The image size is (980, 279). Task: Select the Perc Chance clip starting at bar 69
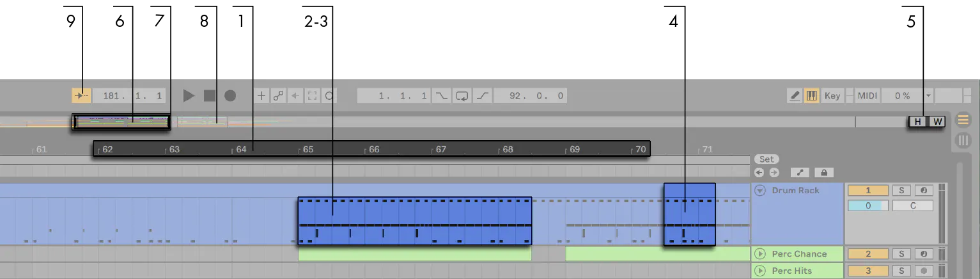click(658, 254)
